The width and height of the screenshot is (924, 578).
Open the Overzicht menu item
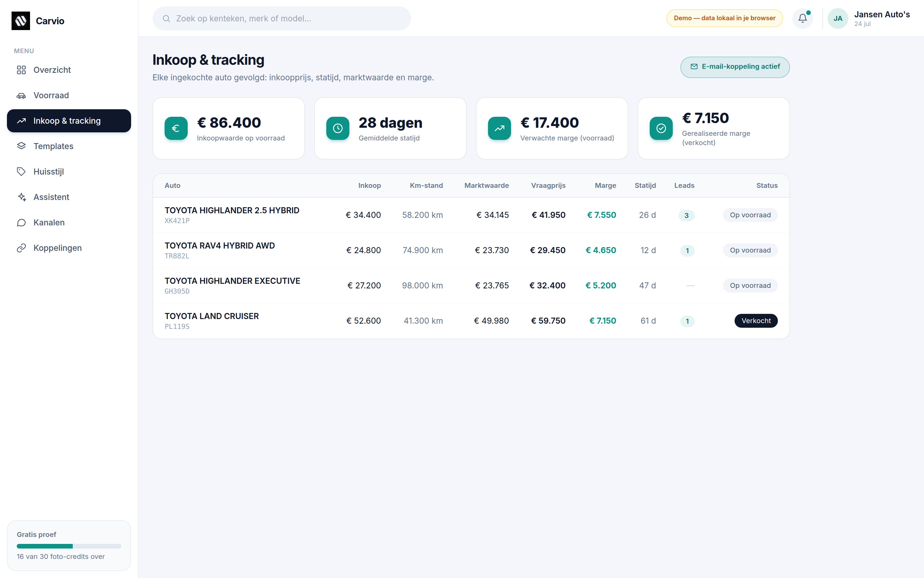(69, 70)
